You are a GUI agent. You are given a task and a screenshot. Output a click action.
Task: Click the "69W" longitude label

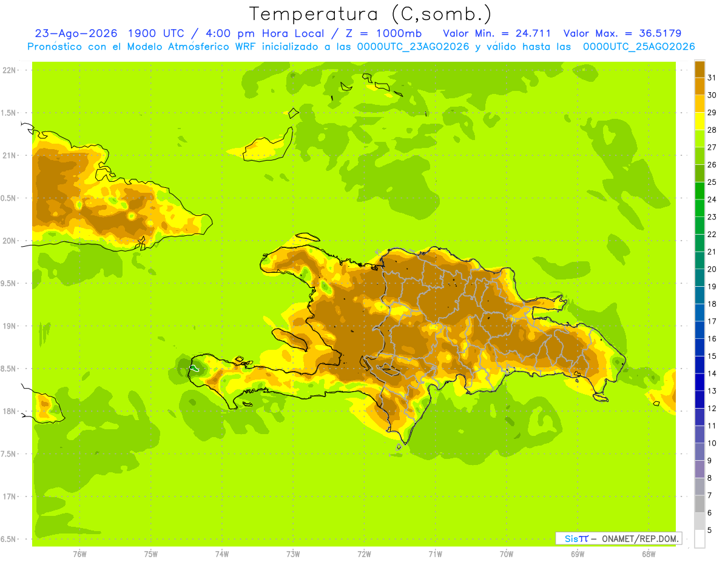click(x=577, y=554)
